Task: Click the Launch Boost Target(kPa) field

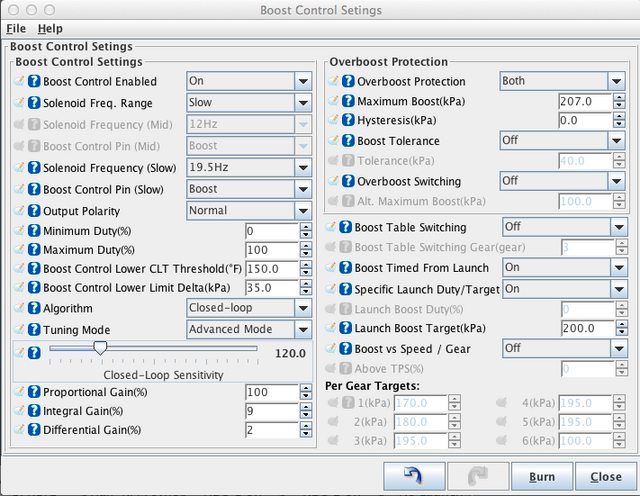Action: (x=588, y=328)
